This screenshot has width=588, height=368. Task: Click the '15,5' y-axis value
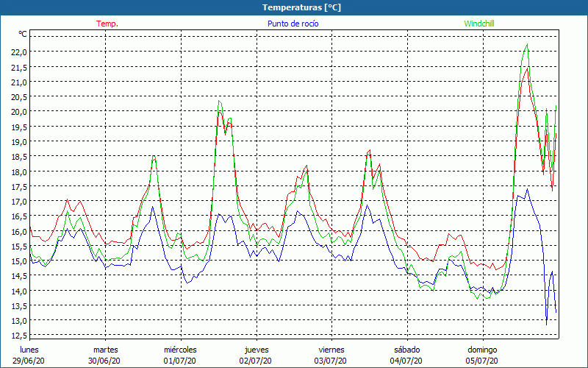tap(19, 247)
